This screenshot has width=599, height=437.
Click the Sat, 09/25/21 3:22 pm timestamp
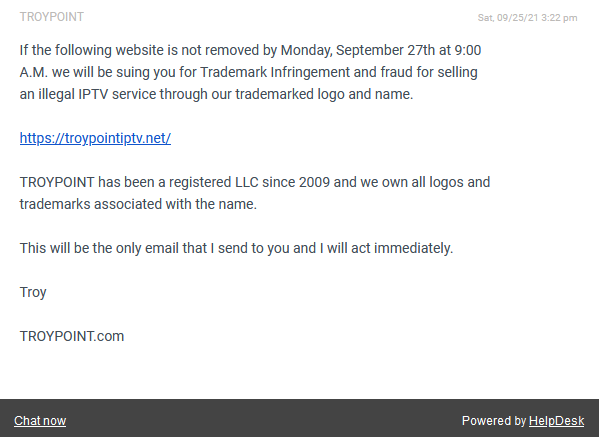527,18
